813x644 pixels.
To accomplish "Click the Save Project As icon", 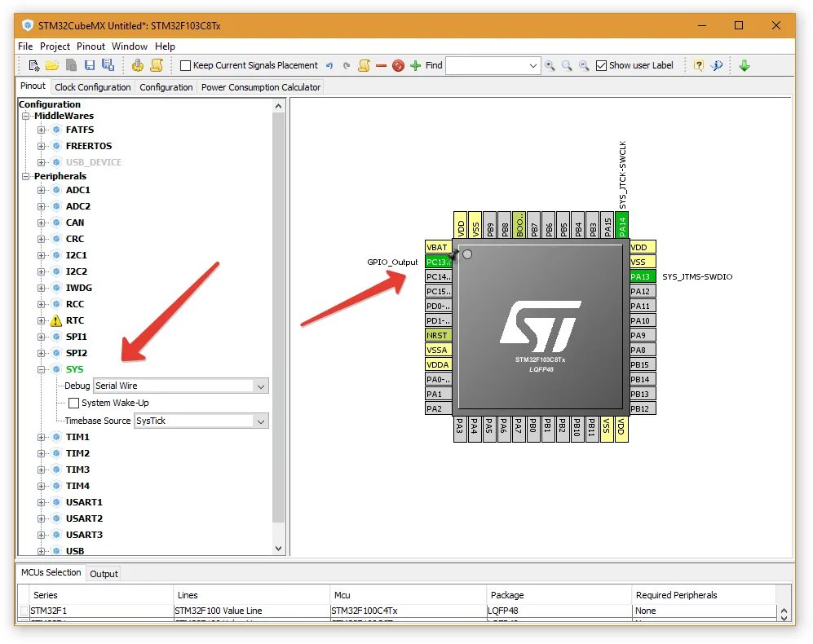I will [108, 65].
